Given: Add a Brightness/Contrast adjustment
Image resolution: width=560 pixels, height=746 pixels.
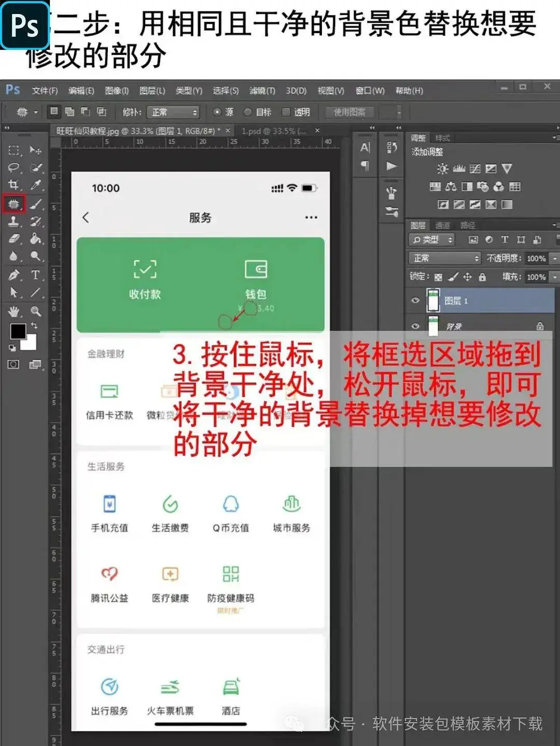Looking at the screenshot, I should click(x=442, y=168).
